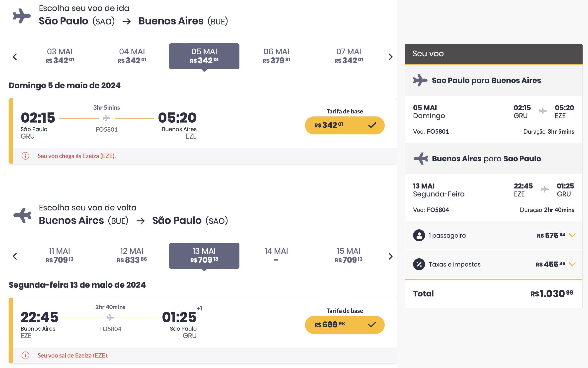The image size is (588, 368).
Task: Choose the 15 MAI return date
Action: click(349, 256)
